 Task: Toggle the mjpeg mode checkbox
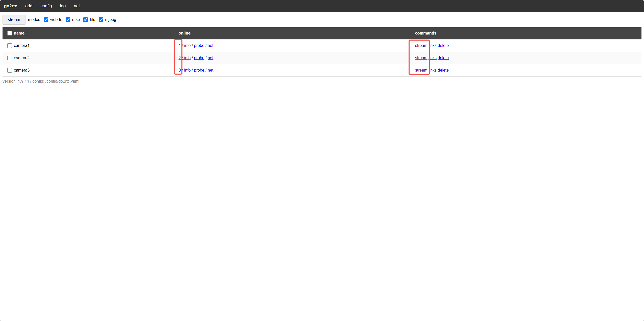pos(101,20)
